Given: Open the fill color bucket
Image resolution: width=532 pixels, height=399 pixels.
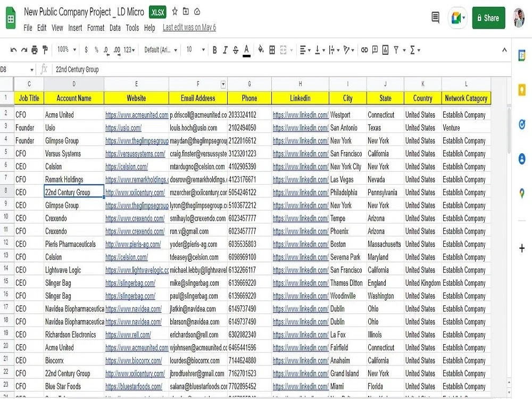Looking at the screenshot, I should pyautogui.click(x=261, y=50).
